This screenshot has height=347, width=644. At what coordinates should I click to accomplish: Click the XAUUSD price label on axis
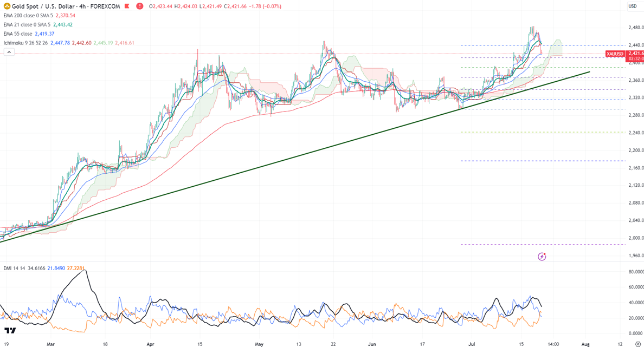(615, 54)
